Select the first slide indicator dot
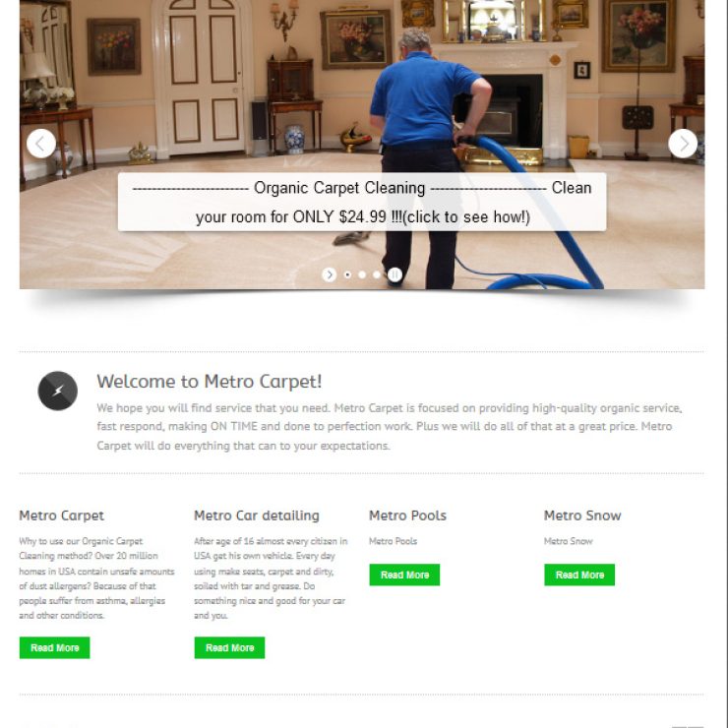 pyautogui.click(x=347, y=274)
